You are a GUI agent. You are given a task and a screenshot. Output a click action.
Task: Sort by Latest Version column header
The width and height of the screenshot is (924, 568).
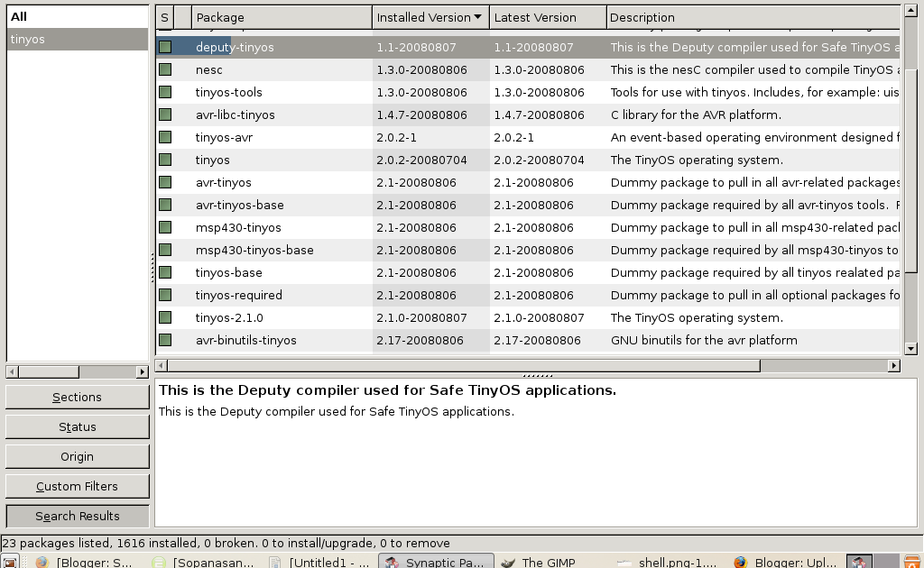click(x=548, y=18)
